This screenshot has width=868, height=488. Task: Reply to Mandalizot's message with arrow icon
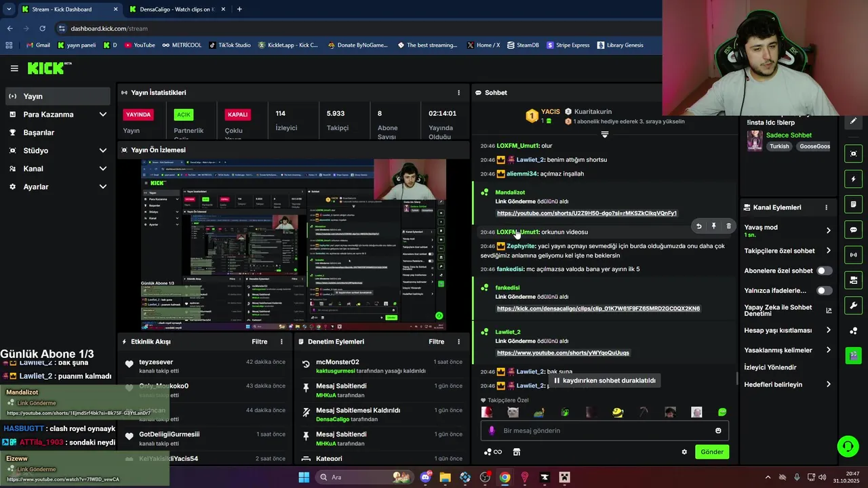(x=698, y=226)
